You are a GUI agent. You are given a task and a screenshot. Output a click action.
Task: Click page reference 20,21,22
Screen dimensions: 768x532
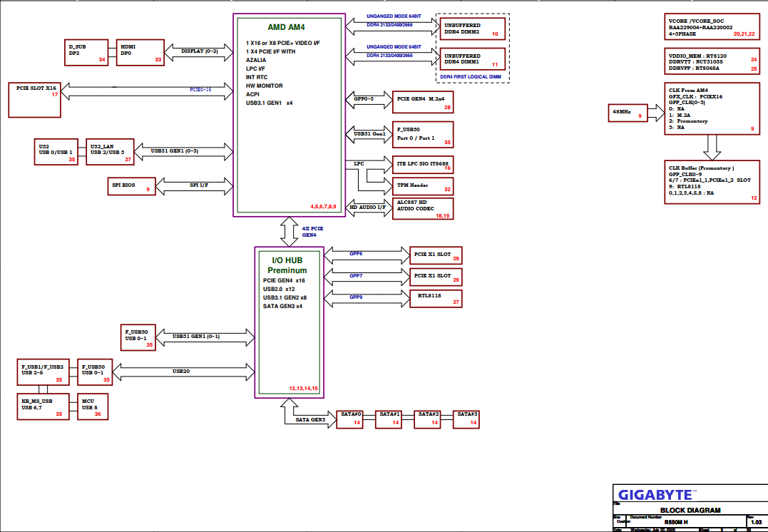pyautogui.click(x=744, y=34)
